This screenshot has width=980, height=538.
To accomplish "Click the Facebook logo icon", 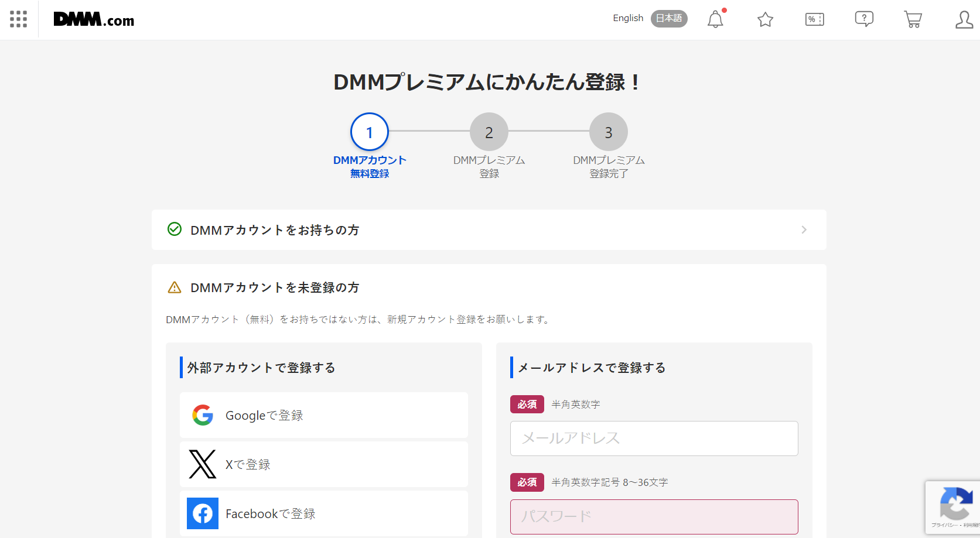I will tap(202, 513).
